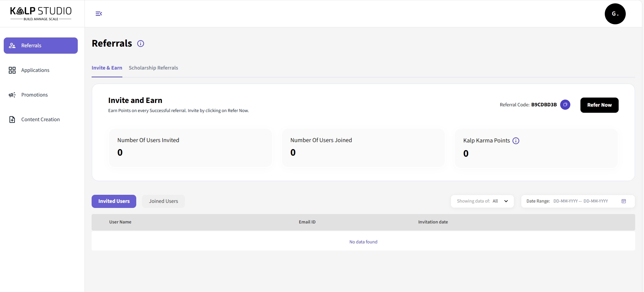The image size is (644, 292).
Task: Click the Kalp Karma Points info icon
Action: pyautogui.click(x=516, y=141)
